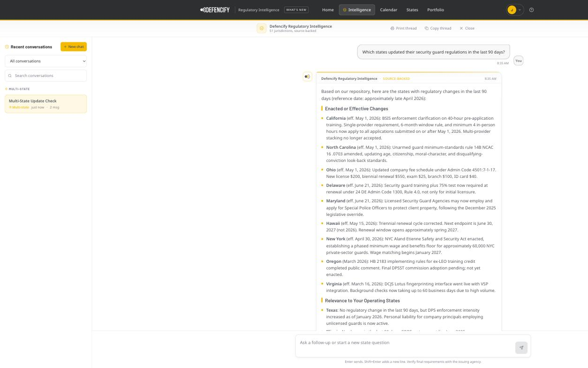588x368 pixels.
Task: Click the MULTI-STATE section label
Action: [x=19, y=89]
